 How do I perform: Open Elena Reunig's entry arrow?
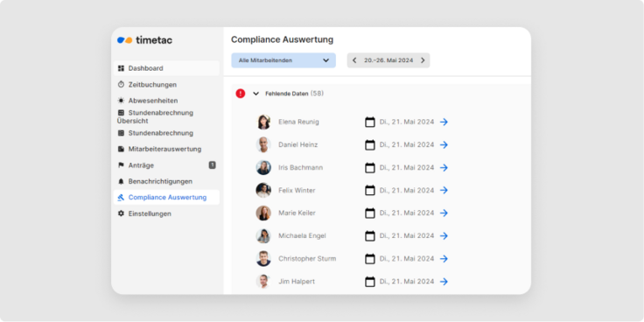tap(444, 122)
